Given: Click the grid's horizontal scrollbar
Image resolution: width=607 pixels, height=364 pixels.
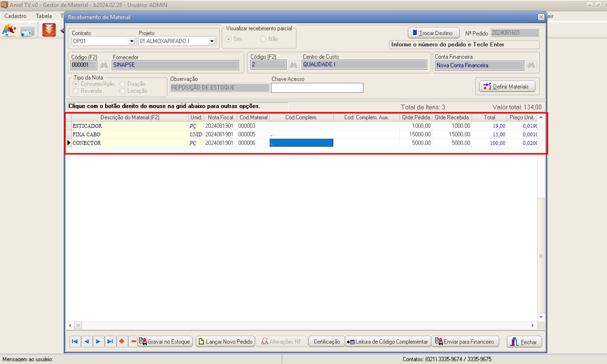Looking at the screenshot, I should [305, 325].
